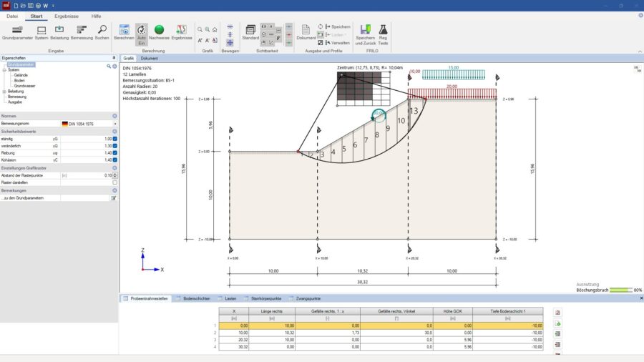Enable the Raster darstellen checkbox
This screenshot has height=362, width=644.
114,182
